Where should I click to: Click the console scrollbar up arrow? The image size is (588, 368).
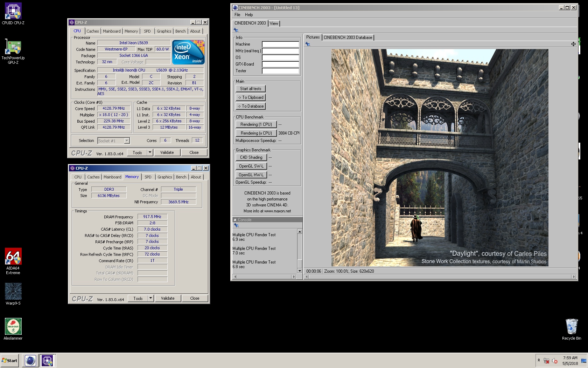pyautogui.click(x=300, y=232)
